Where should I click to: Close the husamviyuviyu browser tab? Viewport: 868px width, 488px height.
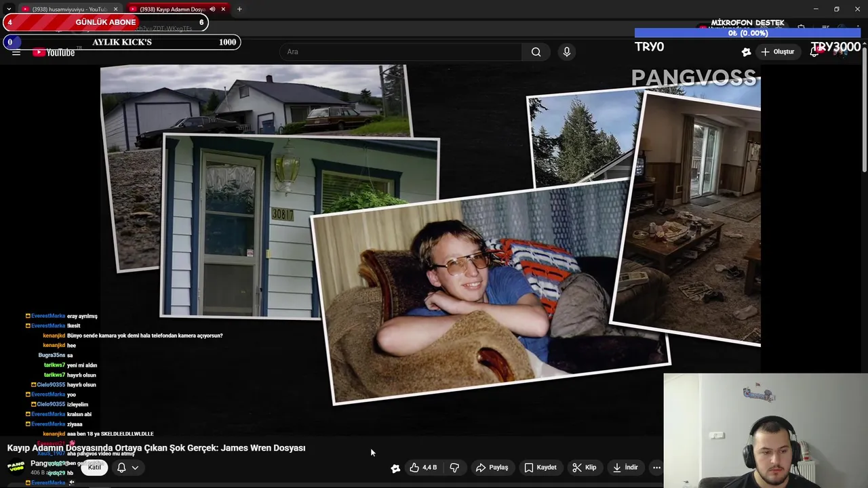point(115,9)
